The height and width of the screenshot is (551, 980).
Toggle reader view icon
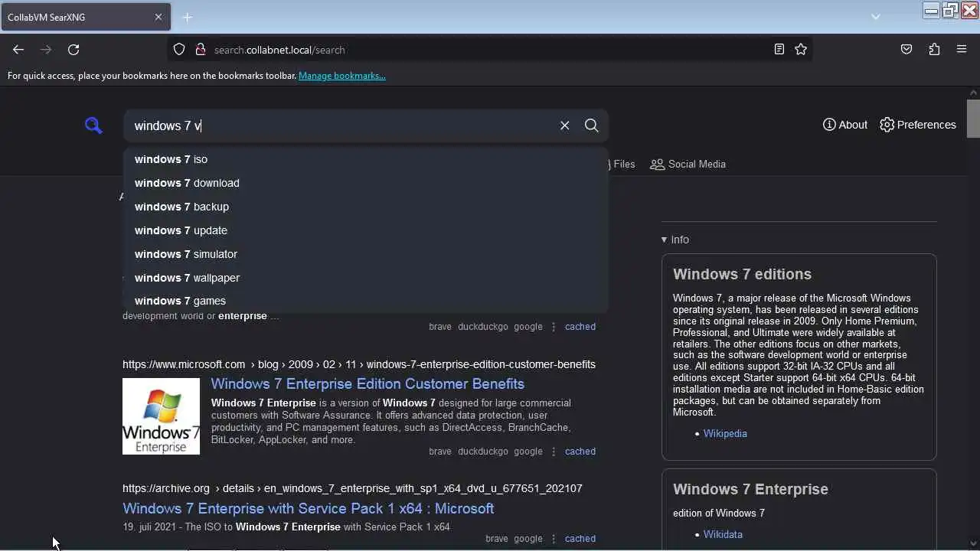779,50
